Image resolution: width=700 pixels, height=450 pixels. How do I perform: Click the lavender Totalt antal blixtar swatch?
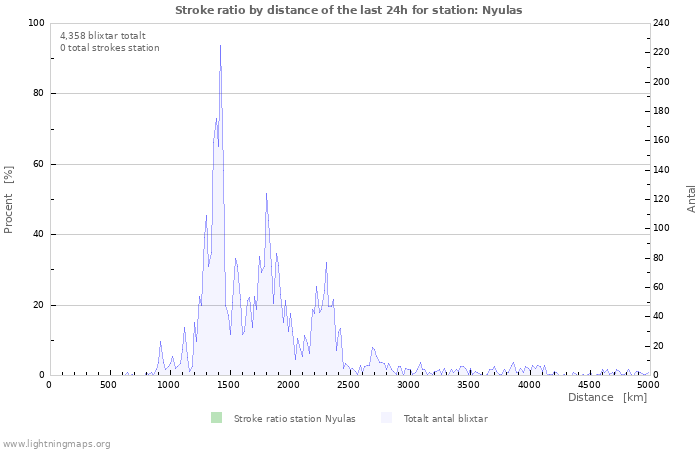(387, 418)
